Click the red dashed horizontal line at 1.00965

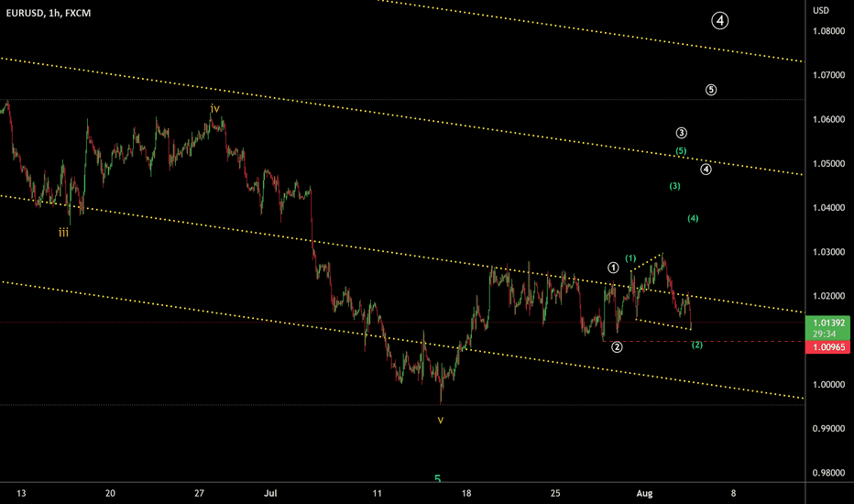tap(703, 342)
